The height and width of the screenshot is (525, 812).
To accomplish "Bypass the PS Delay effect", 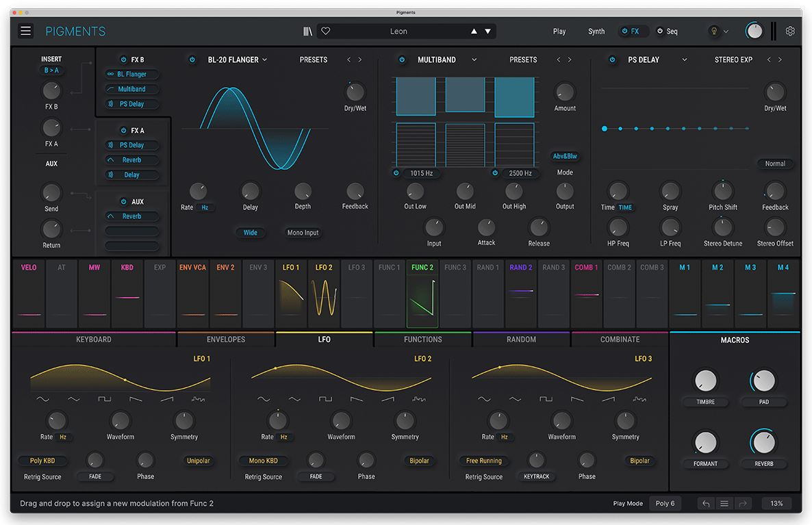I will [612, 60].
